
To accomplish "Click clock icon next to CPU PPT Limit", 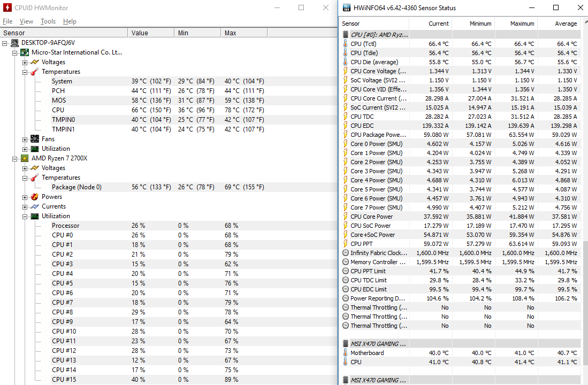I will pyautogui.click(x=346, y=271).
